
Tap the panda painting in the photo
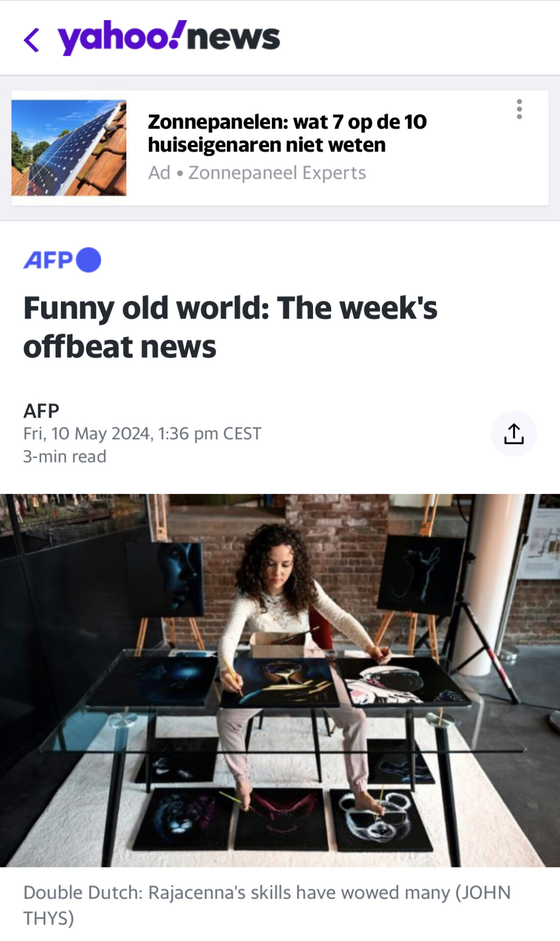[x=382, y=819]
